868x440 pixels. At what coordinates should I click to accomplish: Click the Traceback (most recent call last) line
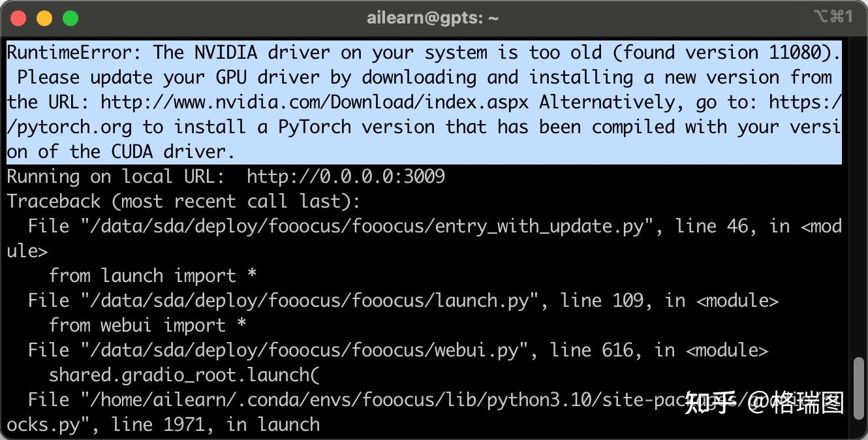point(183,201)
